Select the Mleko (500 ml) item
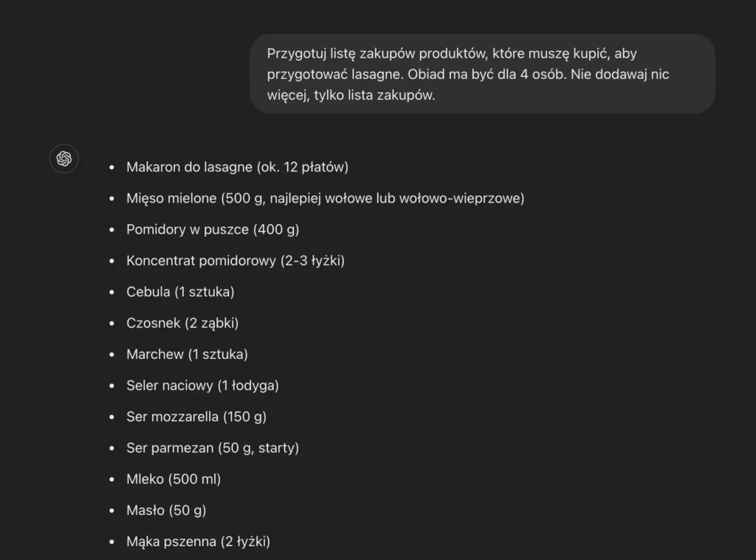Viewport: 756px width, 560px height. tap(173, 479)
